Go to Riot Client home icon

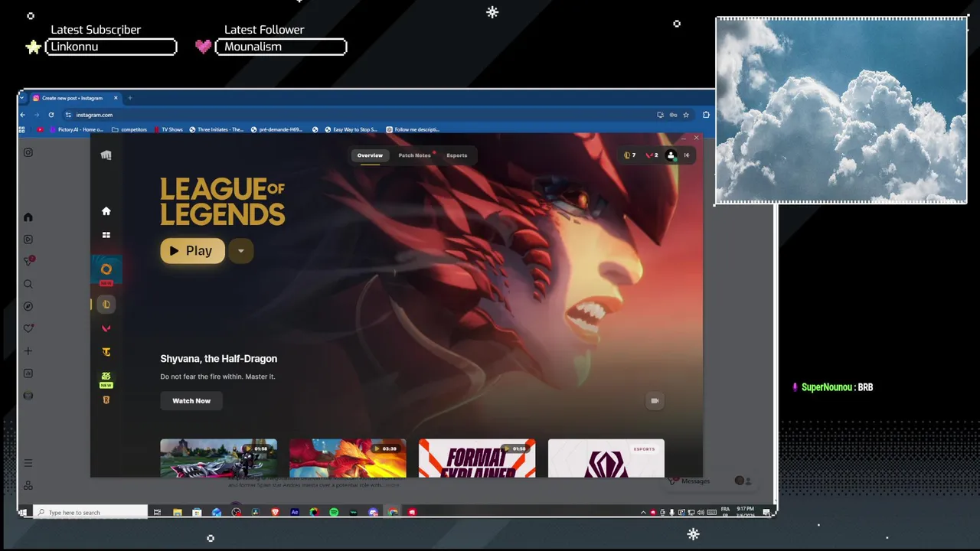point(106,211)
